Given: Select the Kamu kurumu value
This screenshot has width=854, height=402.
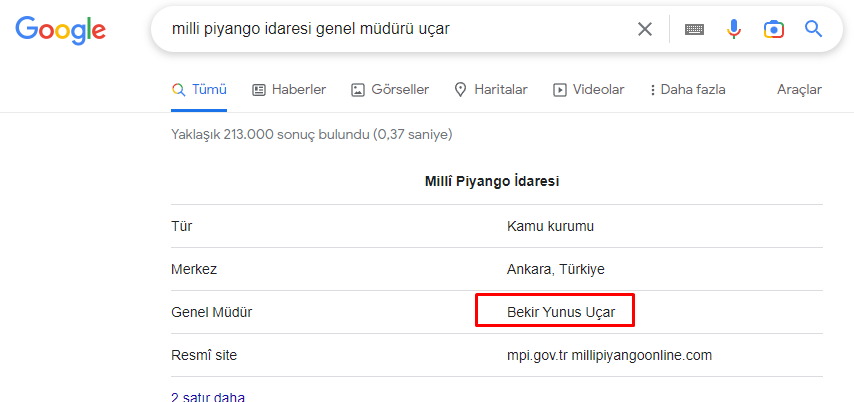Looking at the screenshot, I should click(x=550, y=226).
